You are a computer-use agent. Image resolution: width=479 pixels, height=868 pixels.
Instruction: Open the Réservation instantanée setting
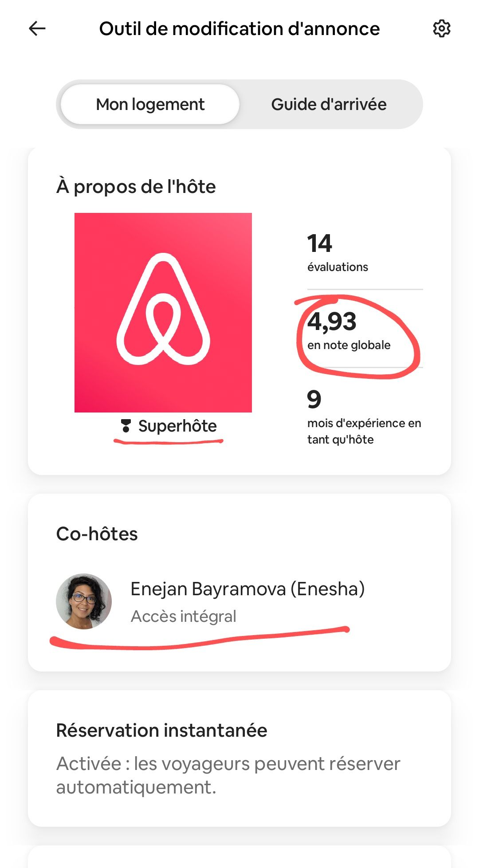click(162, 731)
